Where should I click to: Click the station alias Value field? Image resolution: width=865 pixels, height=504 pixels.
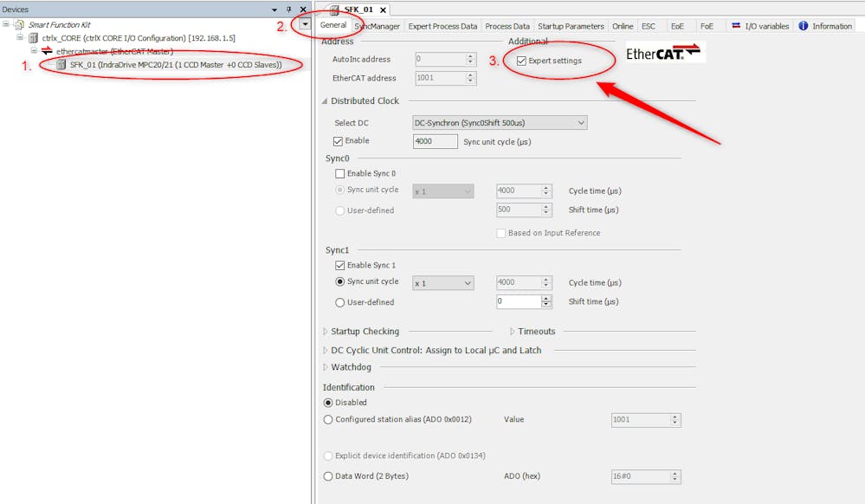646,419
